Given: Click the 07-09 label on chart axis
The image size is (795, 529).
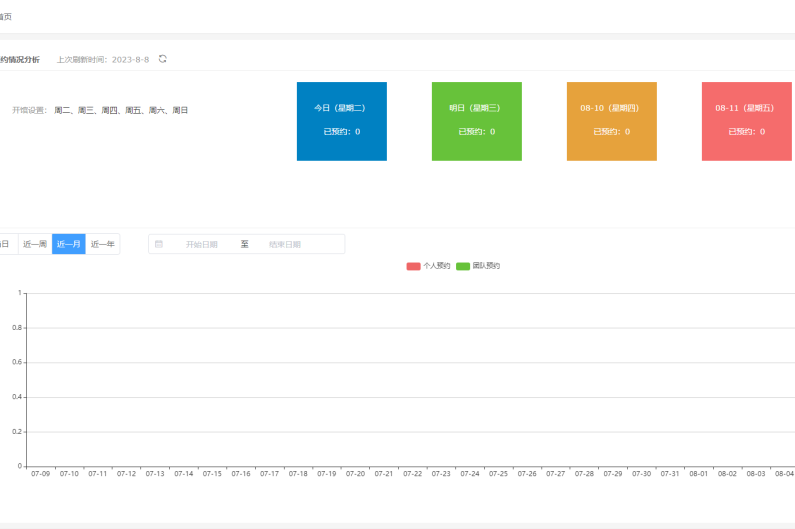Looking at the screenshot, I should pyautogui.click(x=41, y=474).
